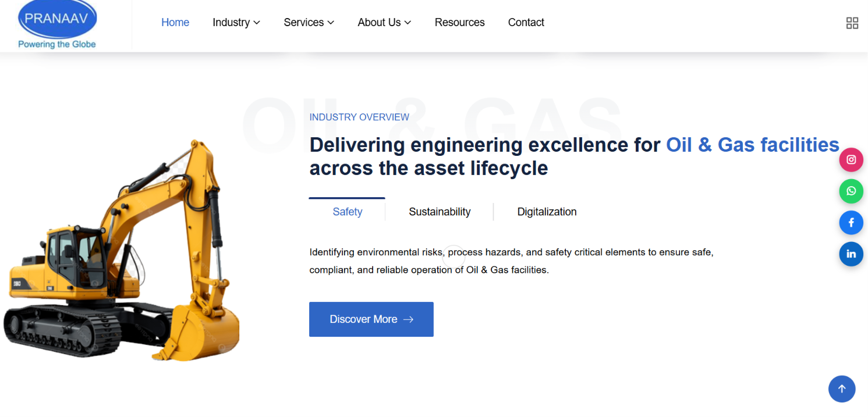Expand the About Us dropdown menu
The width and height of the screenshot is (868, 417).
pos(385,22)
